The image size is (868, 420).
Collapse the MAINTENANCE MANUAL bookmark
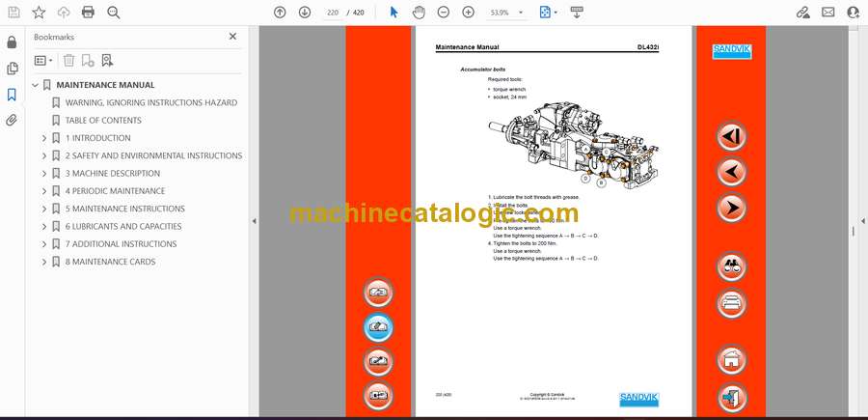[x=36, y=85]
